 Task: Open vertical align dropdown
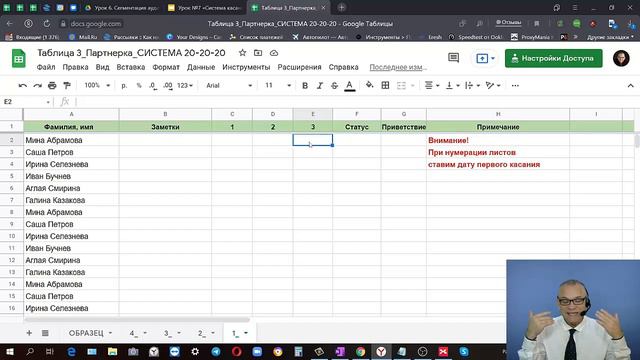[452, 85]
